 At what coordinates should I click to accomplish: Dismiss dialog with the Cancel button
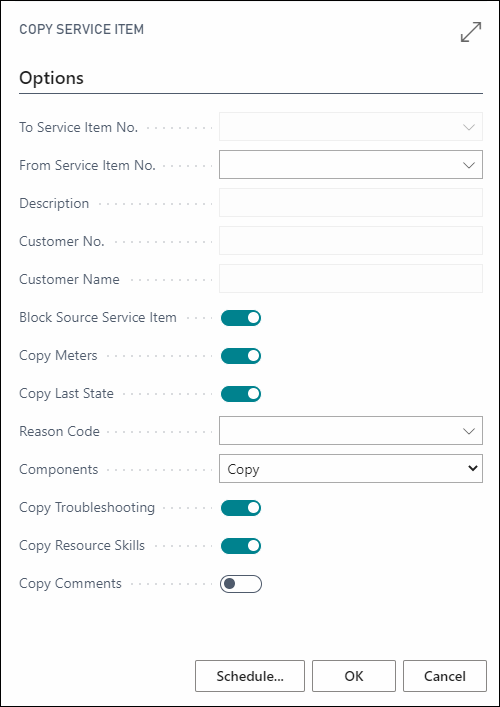click(x=445, y=676)
